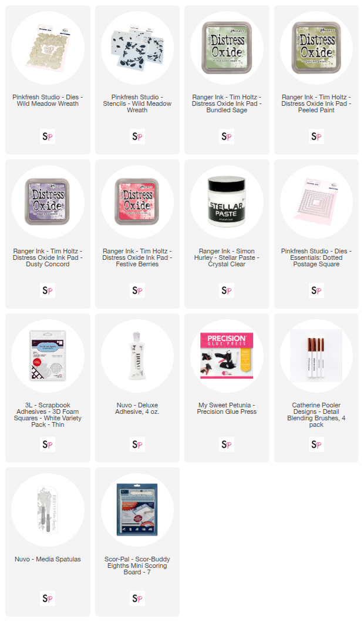Click the SP icon under Precision Glue Press

(227, 444)
